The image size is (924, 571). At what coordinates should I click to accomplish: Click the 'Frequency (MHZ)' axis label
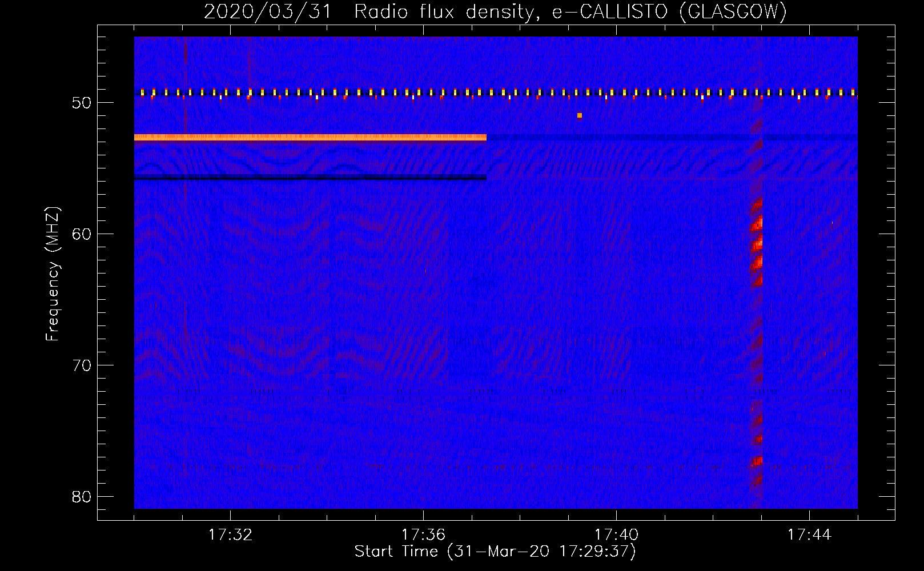(x=53, y=274)
